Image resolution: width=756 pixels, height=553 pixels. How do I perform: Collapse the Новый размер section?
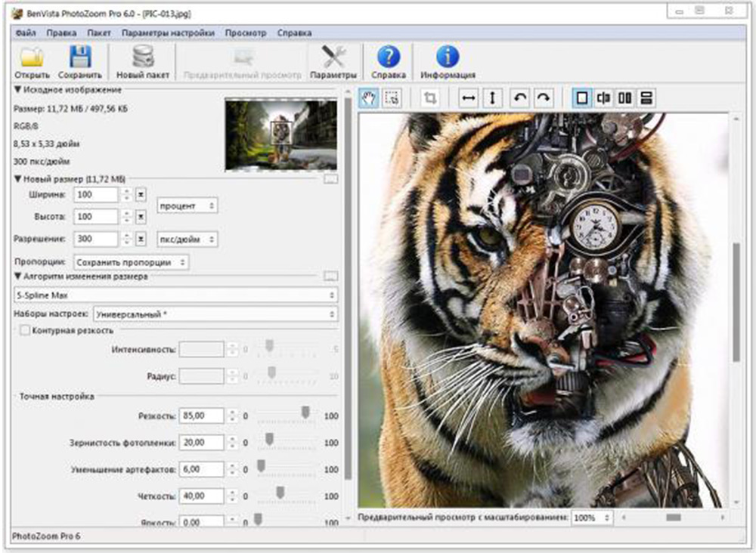(x=18, y=179)
